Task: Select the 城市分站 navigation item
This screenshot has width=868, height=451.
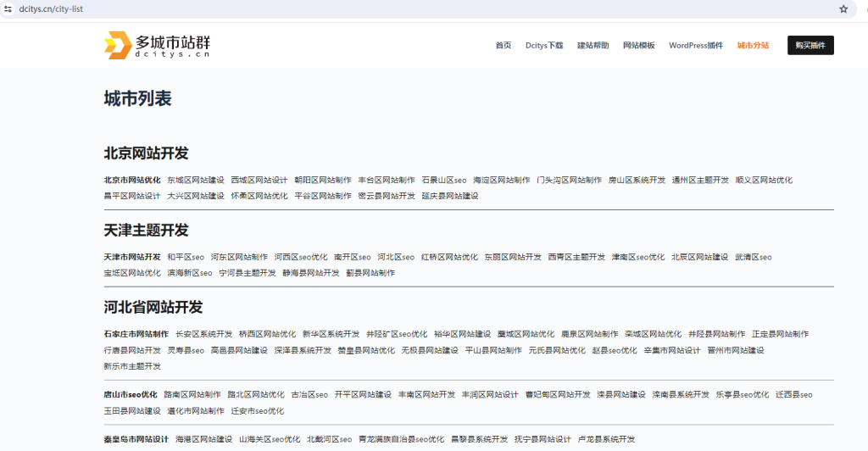Action: point(753,46)
